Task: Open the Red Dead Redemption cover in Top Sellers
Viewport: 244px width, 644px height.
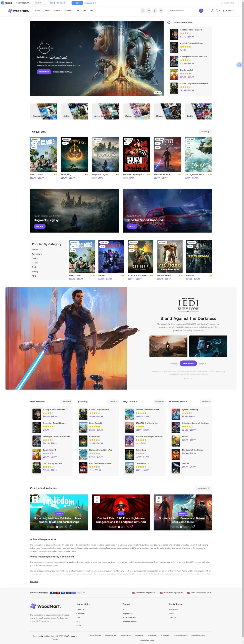Action: click(x=136, y=154)
